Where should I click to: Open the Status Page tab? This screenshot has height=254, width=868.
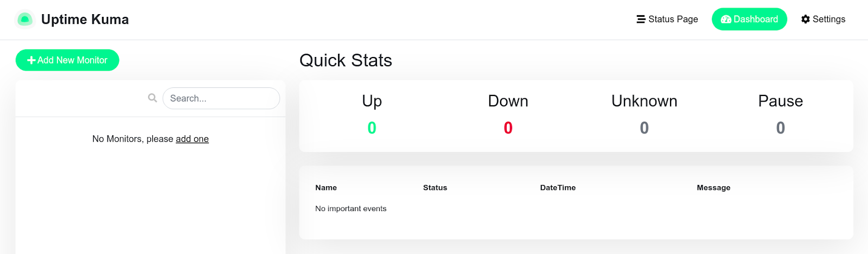(x=667, y=20)
